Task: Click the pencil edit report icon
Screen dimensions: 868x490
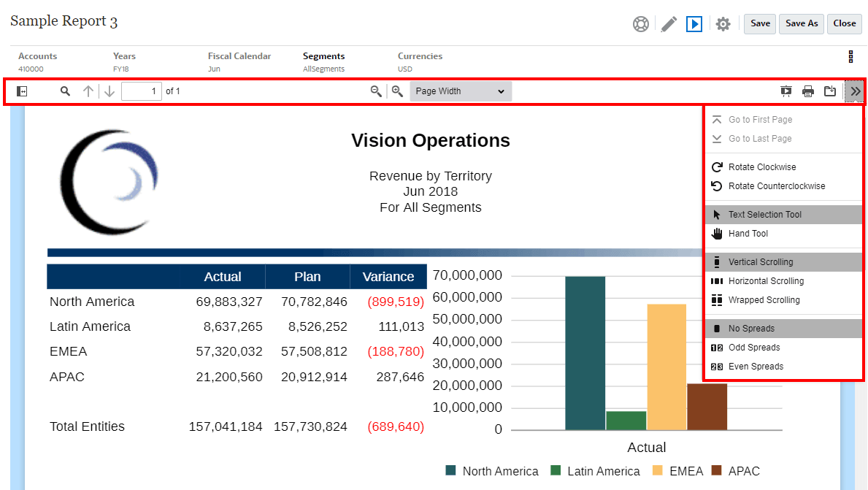Action: pyautogui.click(x=669, y=24)
